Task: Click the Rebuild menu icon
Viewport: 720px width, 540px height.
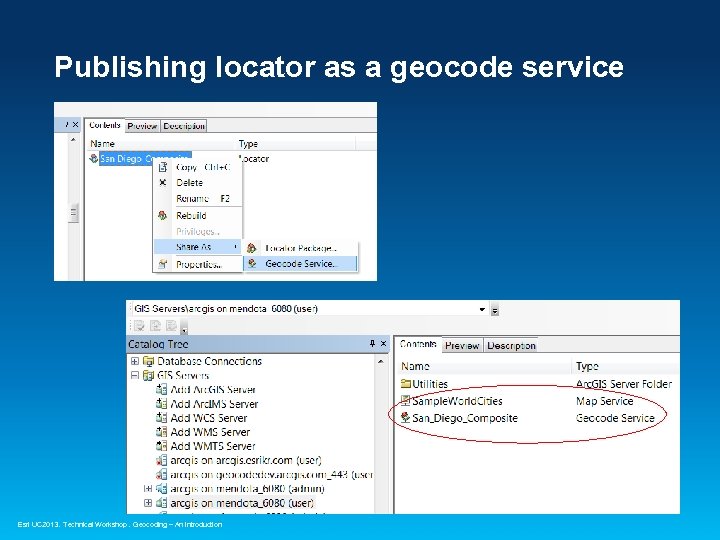Action: (163, 215)
